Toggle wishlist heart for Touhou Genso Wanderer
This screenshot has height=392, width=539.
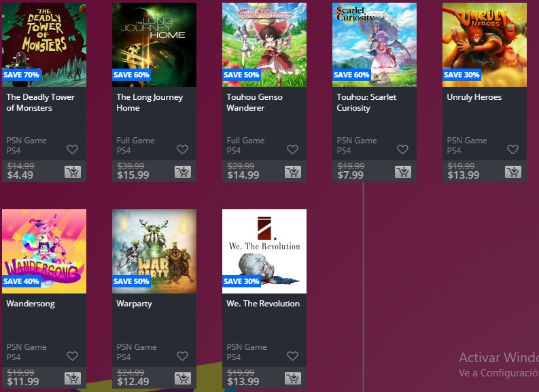(292, 149)
